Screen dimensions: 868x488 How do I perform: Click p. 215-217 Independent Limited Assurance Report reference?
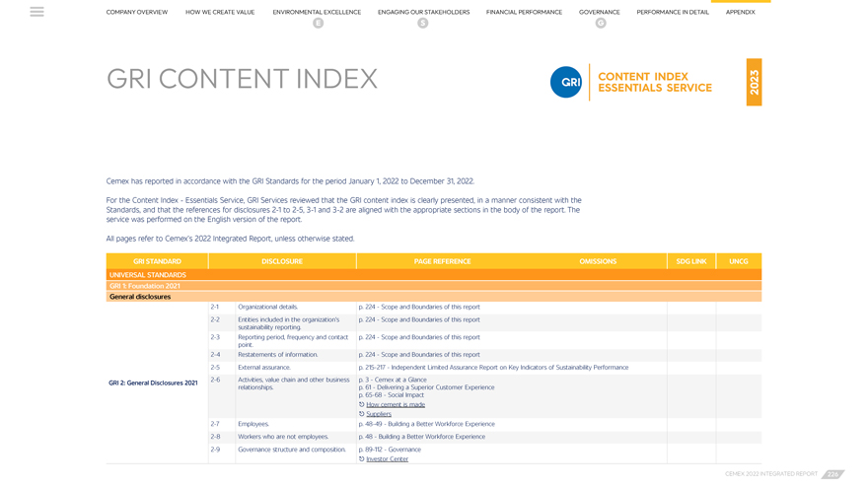(493, 368)
